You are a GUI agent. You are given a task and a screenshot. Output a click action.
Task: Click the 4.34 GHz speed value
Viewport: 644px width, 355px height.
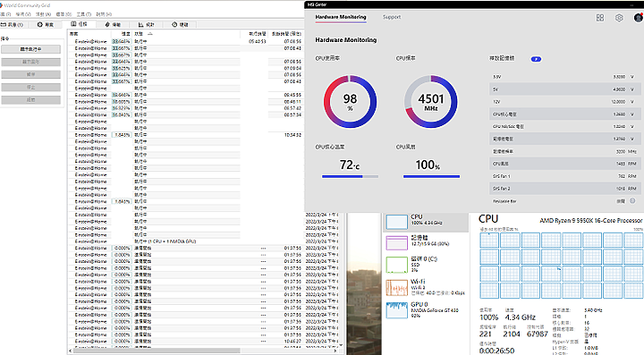click(x=520, y=317)
